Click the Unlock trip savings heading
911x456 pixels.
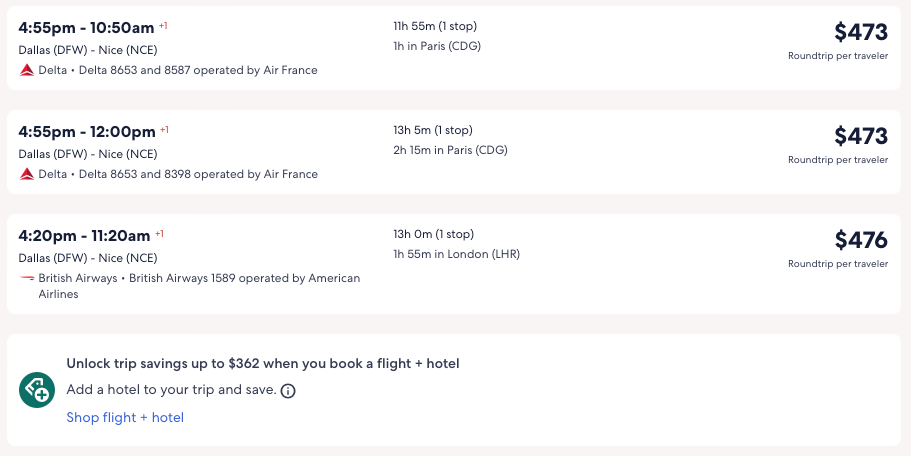point(263,364)
